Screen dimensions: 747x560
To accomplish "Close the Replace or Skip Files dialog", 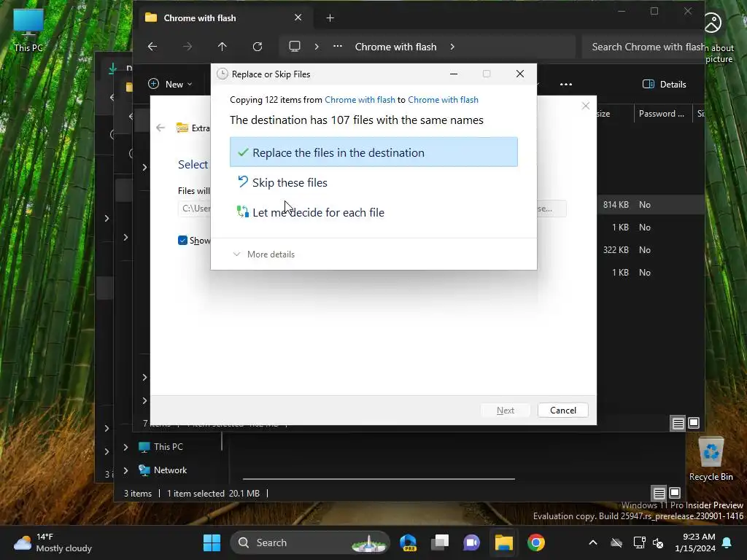I will [x=519, y=74].
